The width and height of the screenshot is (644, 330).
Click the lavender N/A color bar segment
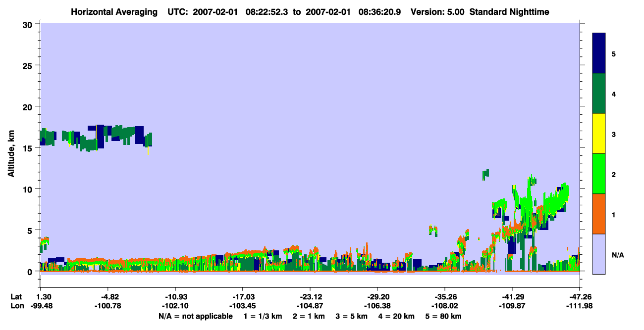599,254
